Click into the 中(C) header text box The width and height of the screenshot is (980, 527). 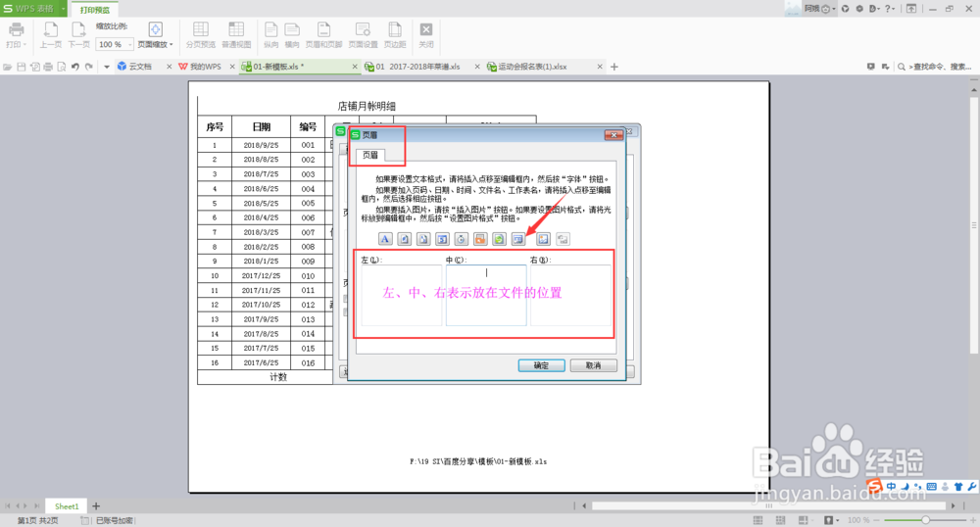pyautogui.click(x=486, y=296)
